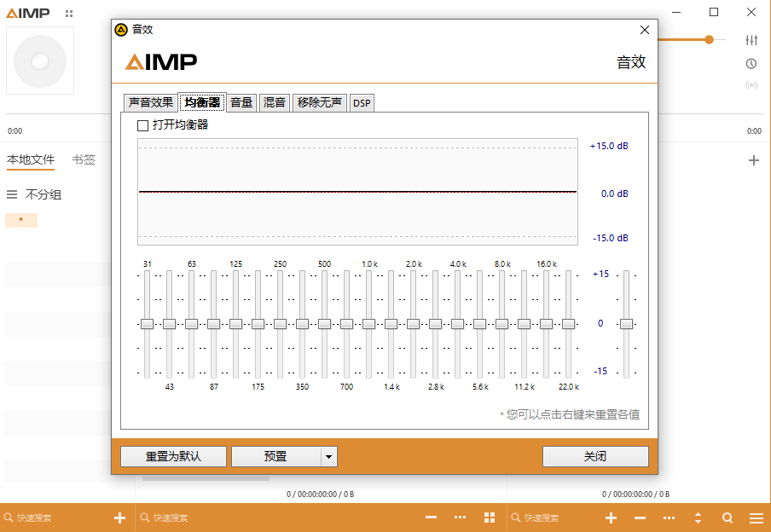Select the 均衡器 tab
This screenshot has width=771, height=532.
click(x=202, y=102)
